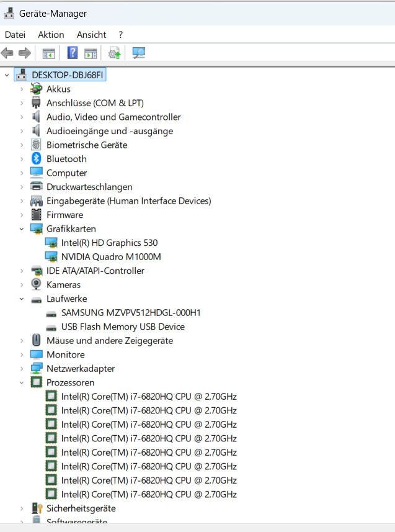Collapse the Grafikkarten category

[22, 229]
